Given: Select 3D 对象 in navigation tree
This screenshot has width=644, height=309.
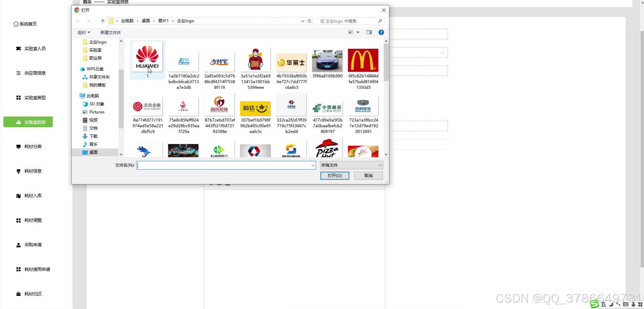Looking at the screenshot, I should pos(93,104).
